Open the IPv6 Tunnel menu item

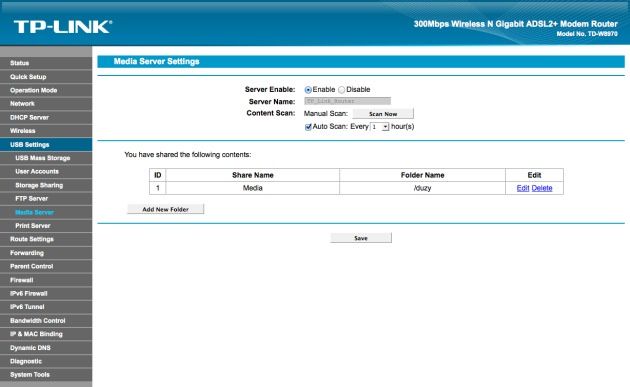46,307
